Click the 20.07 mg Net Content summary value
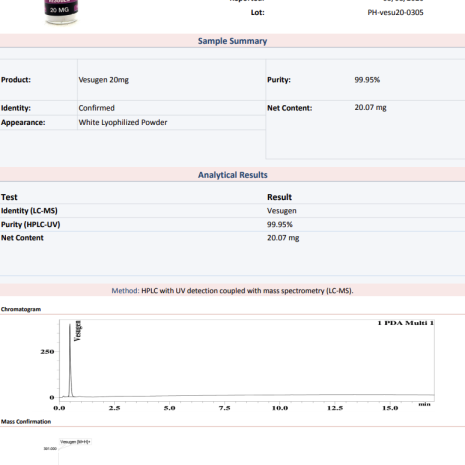The width and height of the screenshot is (465, 465). click(x=370, y=108)
